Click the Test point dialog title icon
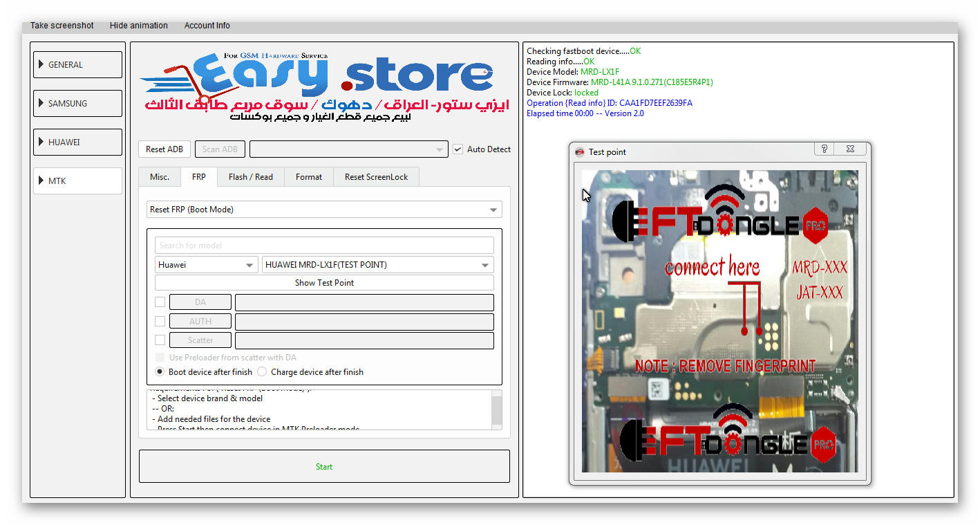 (x=580, y=152)
